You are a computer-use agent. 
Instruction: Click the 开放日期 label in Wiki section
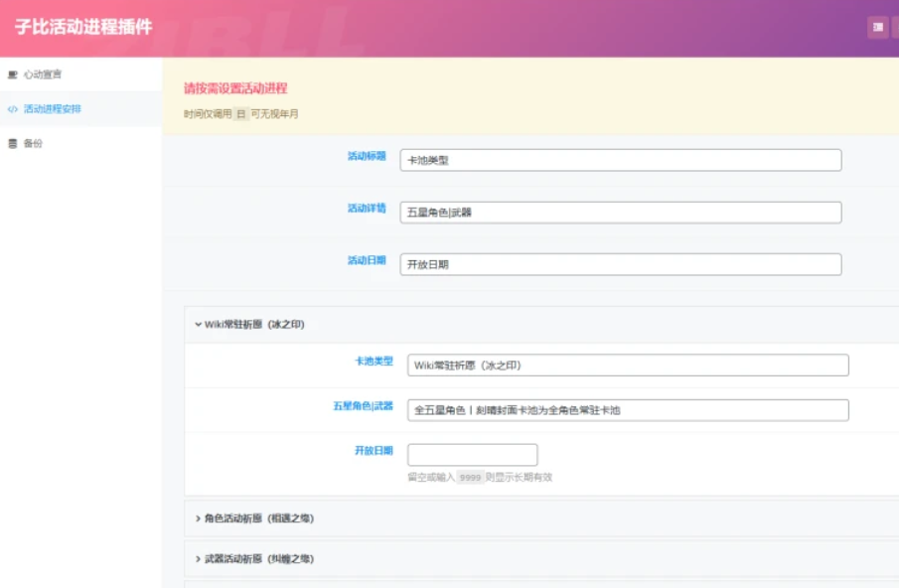click(374, 451)
